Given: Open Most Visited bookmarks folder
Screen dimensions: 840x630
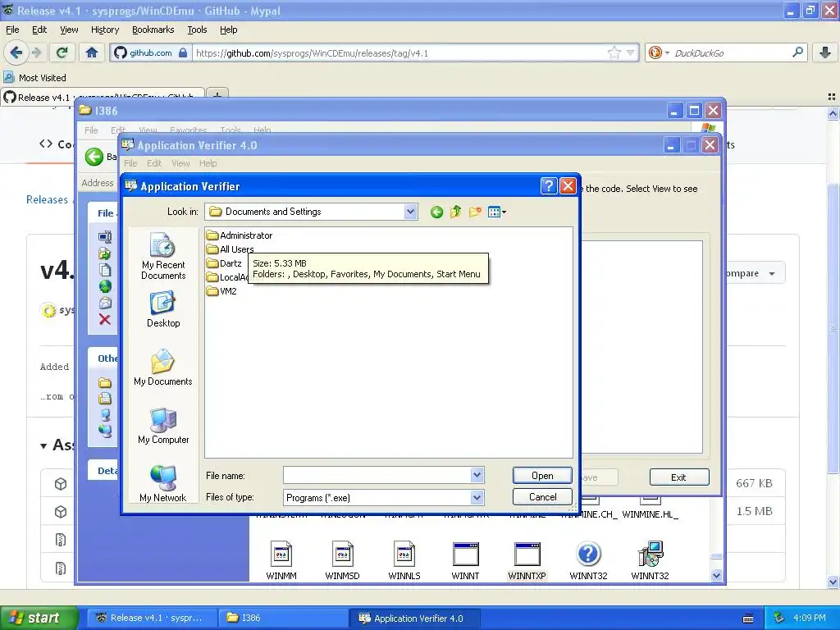Looking at the screenshot, I should pyautogui.click(x=35, y=78).
